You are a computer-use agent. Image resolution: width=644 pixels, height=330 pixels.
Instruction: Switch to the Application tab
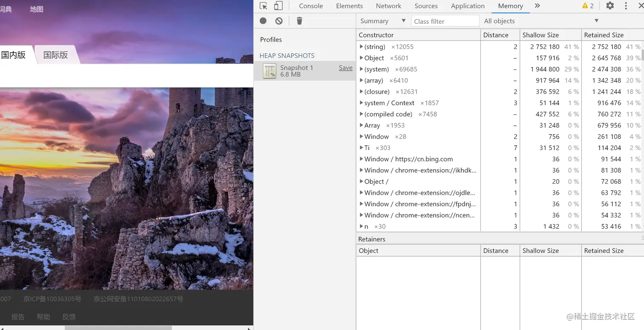468,6
